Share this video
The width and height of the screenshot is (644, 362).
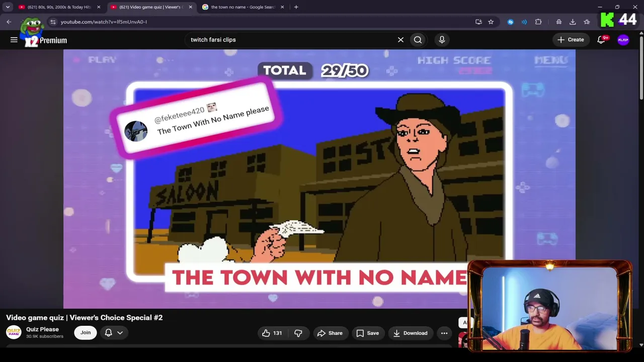[x=330, y=333]
